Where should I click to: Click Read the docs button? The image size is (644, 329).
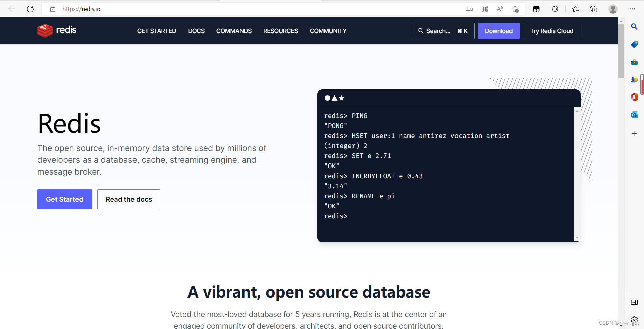pyautogui.click(x=129, y=199)
